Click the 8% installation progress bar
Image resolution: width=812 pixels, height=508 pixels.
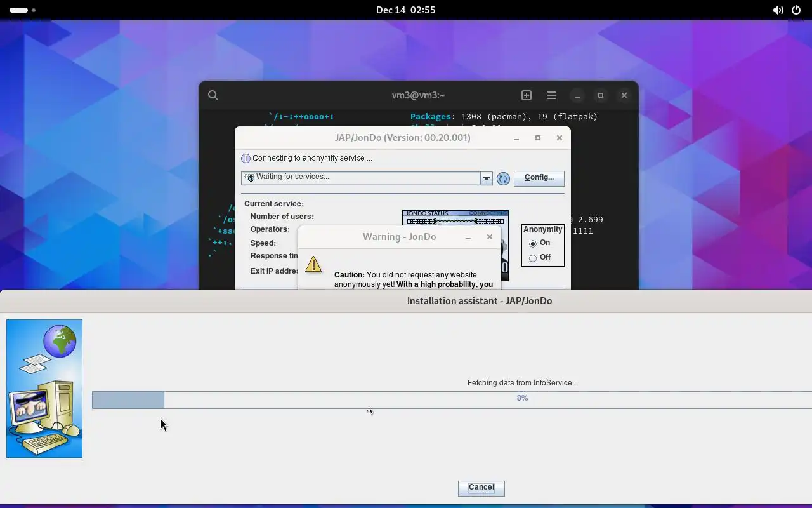coord(452,400)
